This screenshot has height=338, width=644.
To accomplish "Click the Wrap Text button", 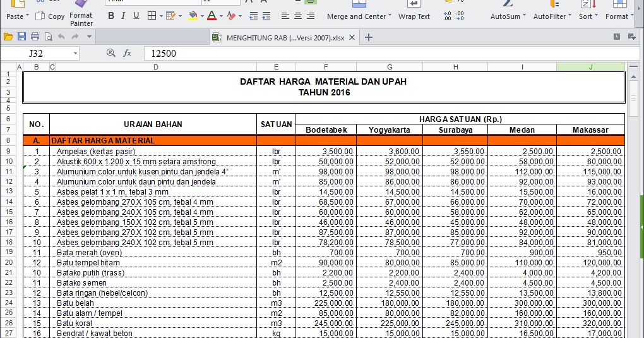I will click(414, 13).
